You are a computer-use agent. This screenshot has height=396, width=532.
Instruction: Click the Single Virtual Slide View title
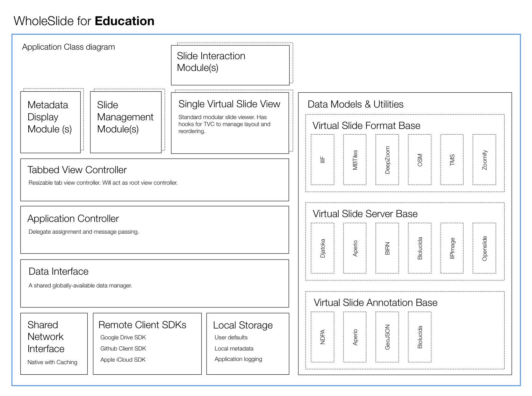(x=229, y=104)
